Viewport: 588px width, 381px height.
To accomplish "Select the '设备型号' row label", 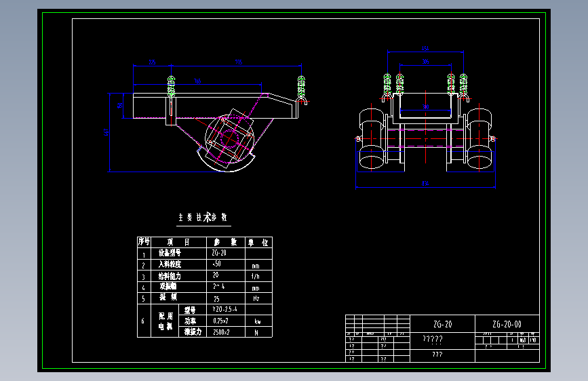I will (x=170, y=253).
